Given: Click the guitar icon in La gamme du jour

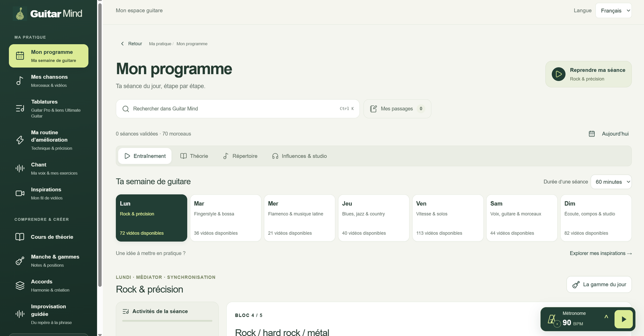Looking at the screenshot, I should pos(576,285).
